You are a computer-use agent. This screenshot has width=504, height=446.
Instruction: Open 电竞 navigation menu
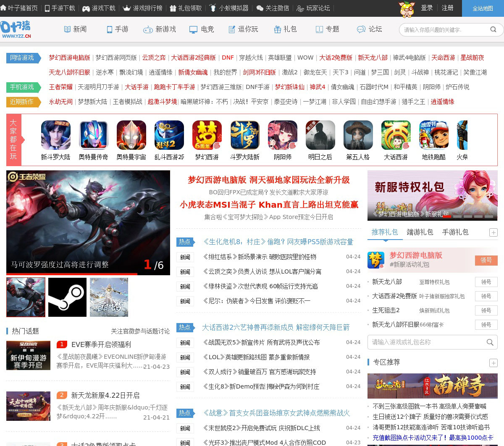[202, 29]
